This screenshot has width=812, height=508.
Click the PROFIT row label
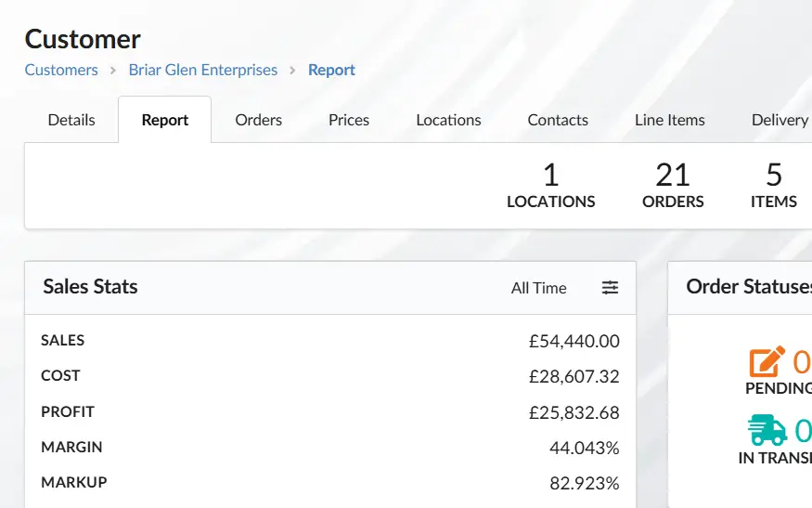[68, 411]
